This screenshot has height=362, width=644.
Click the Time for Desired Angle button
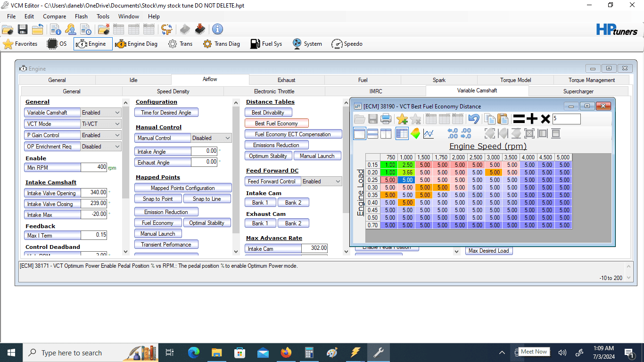(x=166, y=113)
